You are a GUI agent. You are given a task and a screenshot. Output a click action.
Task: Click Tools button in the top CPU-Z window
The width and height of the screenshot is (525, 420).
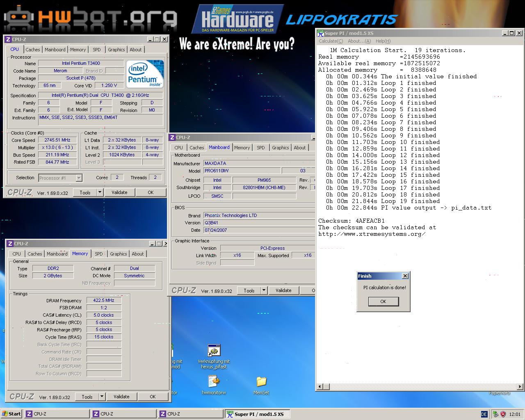[85, 192]
